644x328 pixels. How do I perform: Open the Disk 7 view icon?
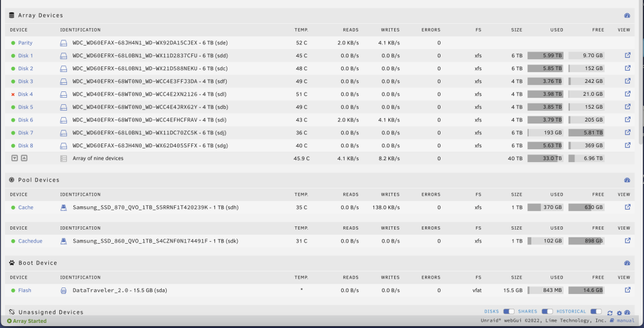point(627,132)
